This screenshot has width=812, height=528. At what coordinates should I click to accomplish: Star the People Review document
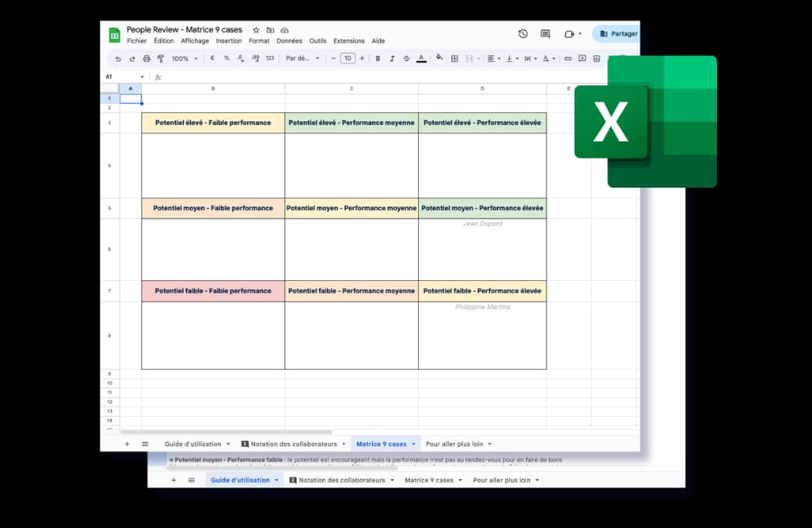click(256, 30)
